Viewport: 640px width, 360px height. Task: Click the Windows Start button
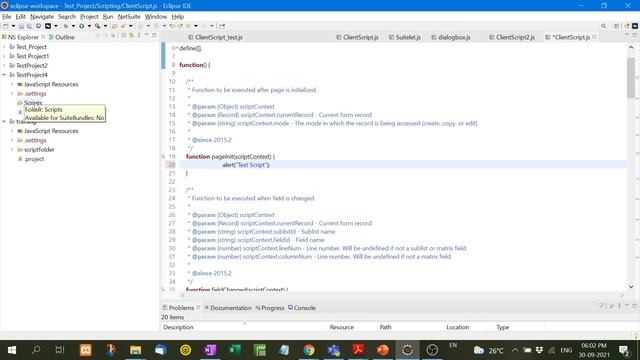pyautogui.click(x=12, y=350)
